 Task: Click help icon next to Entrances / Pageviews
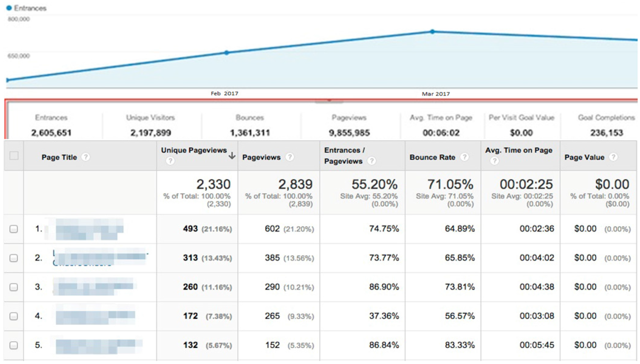(x=371, y=161)
